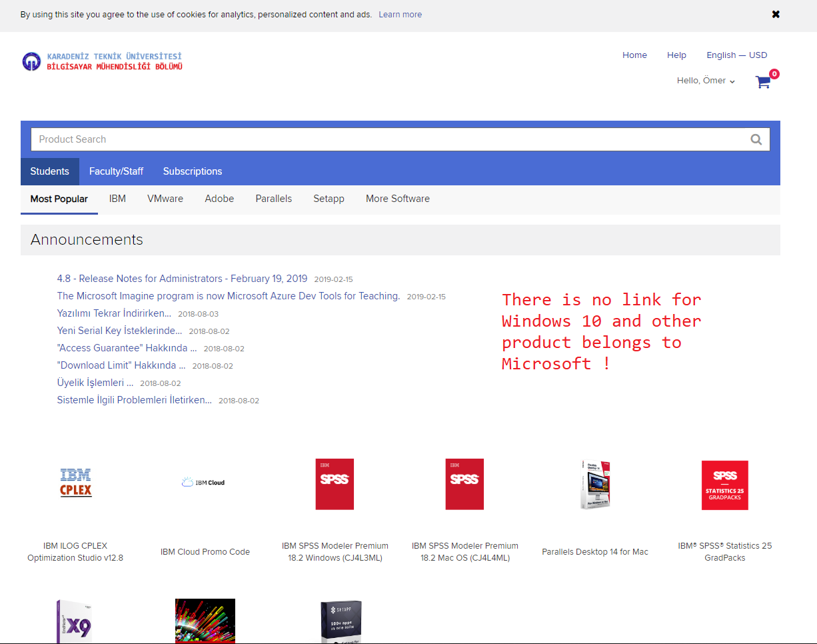The height and width of the screenshot is (644, 817).
Task: Open the Yazılımı Tekrar İndirirken announcement
Action: [114, 313]
